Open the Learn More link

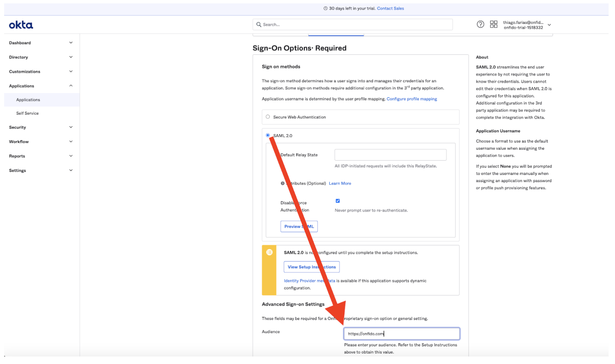click(340, 184)
